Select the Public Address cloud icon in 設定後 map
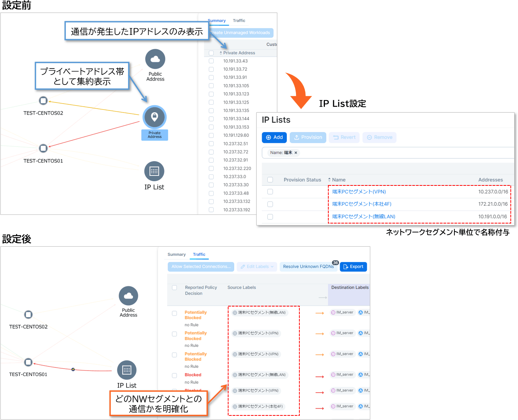The image size is (518, 420). [128, 296]
